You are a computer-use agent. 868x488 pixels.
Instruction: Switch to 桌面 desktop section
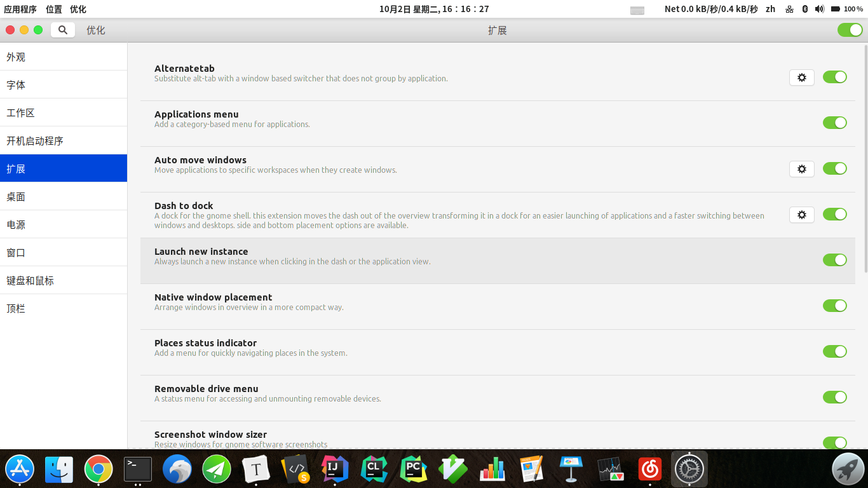click(x=64, y=196)
